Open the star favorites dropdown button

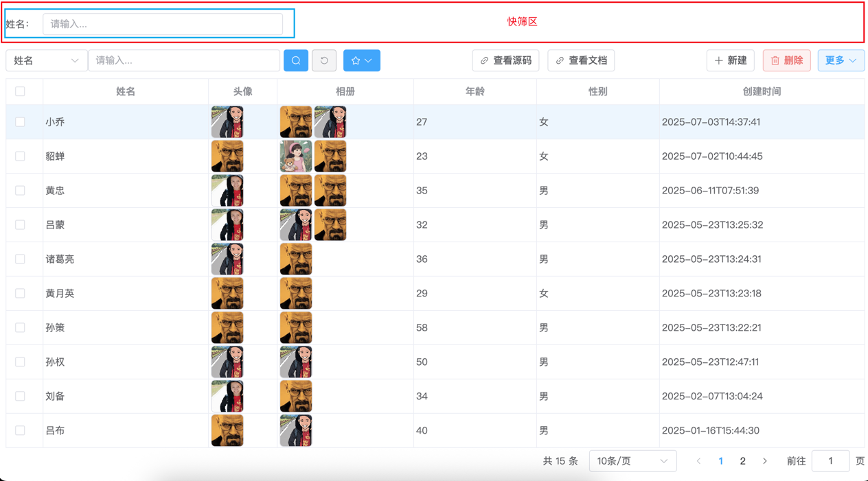click(362, 60)
